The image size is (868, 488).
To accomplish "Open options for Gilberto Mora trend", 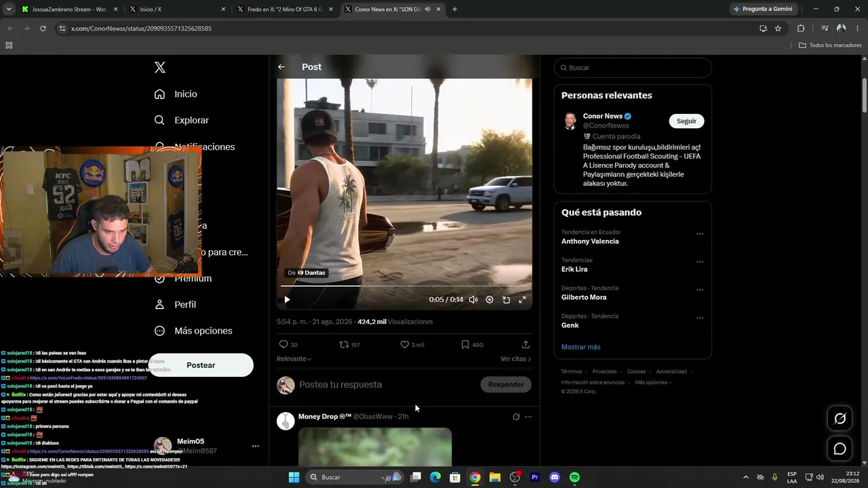I will point(700,289).
